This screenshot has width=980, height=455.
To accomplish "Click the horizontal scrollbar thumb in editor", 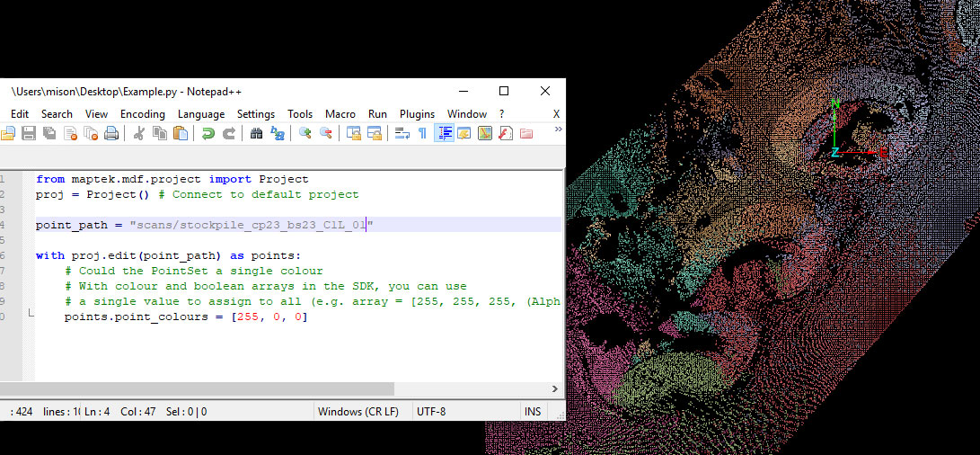I will (x=197, y=388).
